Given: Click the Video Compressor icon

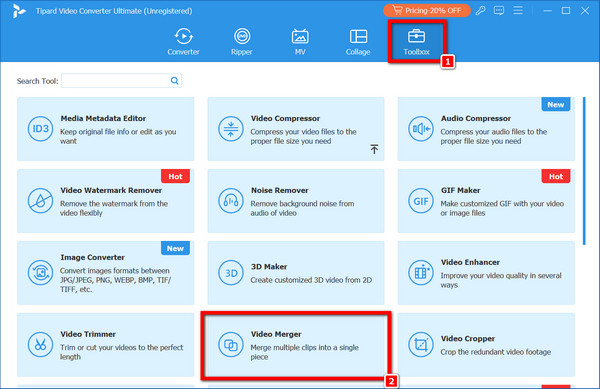Looking at the screenshot, I should tap(231, 129).
